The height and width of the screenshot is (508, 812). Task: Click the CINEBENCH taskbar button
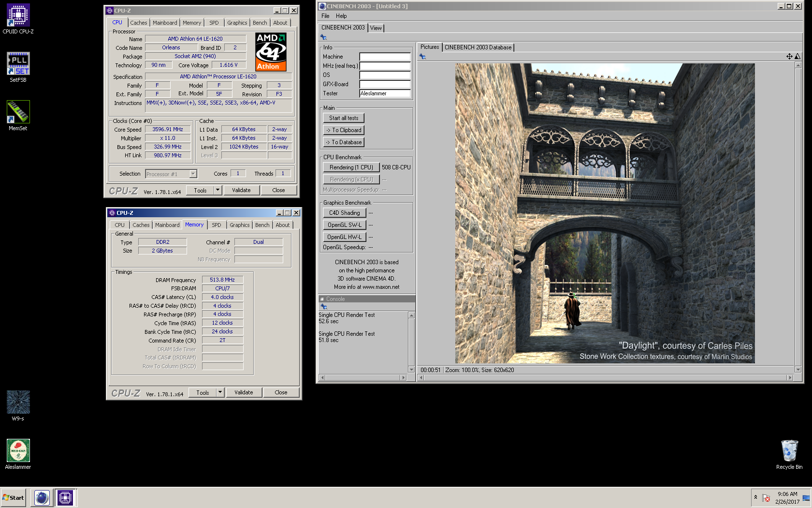(x=42, y=497)
